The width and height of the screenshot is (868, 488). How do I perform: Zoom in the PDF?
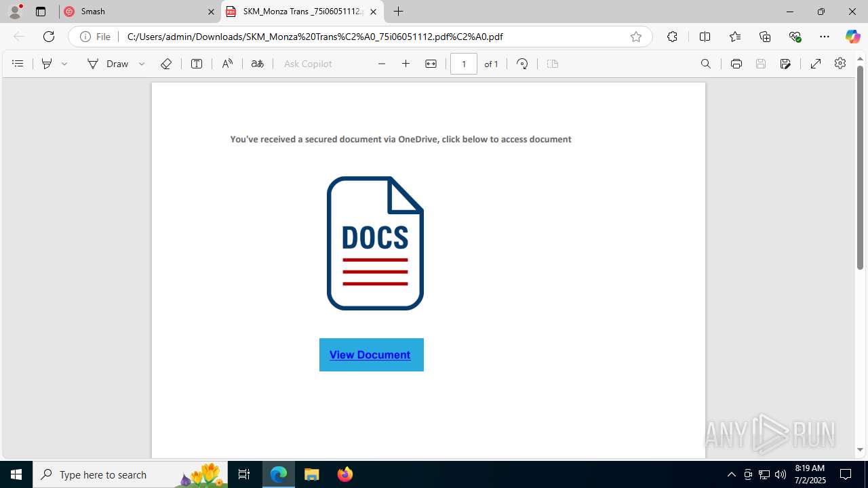pyautogui.click(x=406, y=64)
